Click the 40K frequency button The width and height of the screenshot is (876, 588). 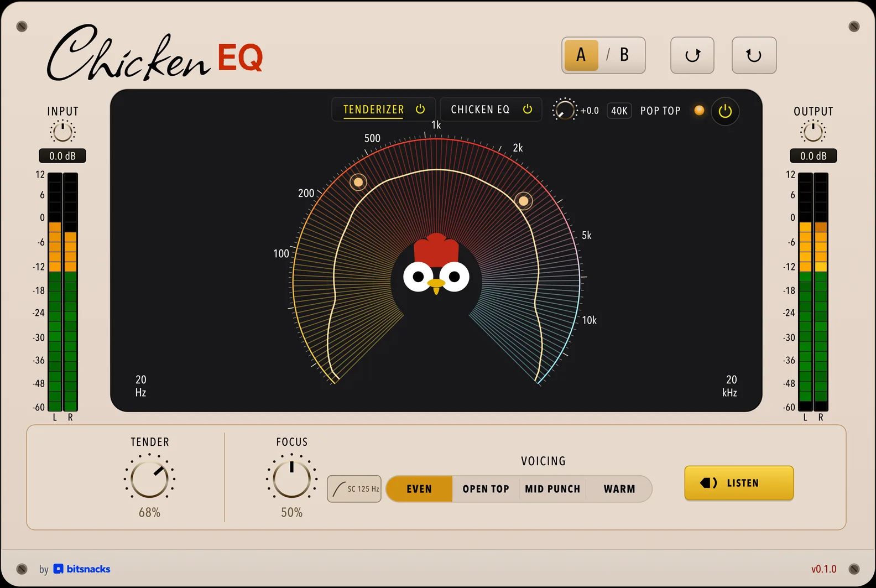pos(619,111)
